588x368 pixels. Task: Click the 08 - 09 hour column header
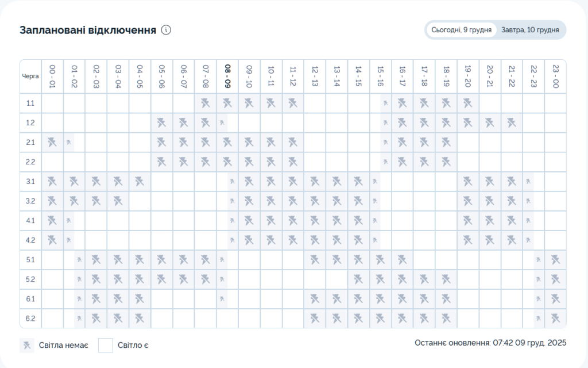tap(227, 76)
